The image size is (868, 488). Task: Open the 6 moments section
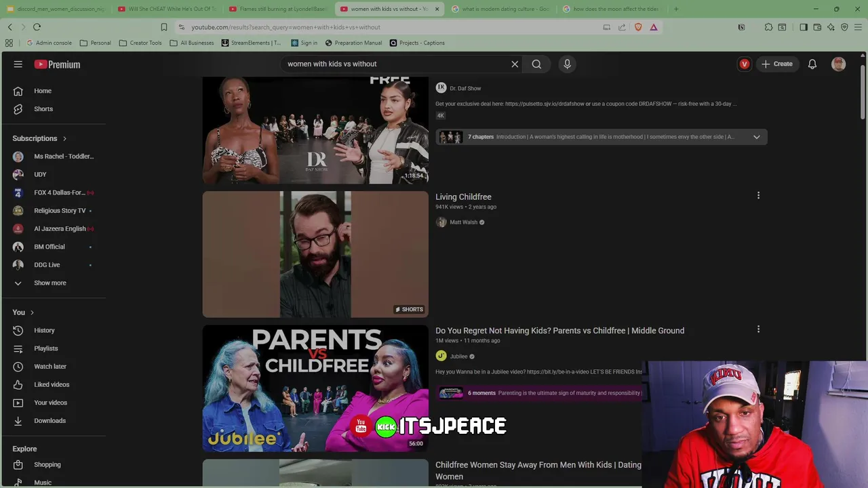pos(539,393)
